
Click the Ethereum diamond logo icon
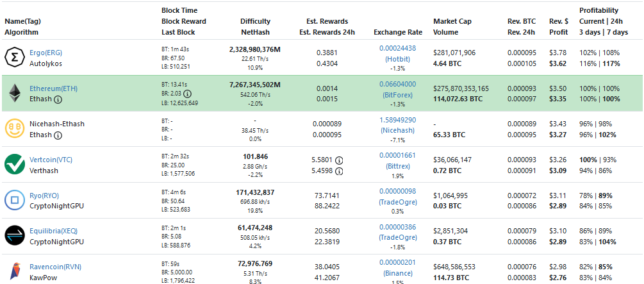[x=14, y=94]
